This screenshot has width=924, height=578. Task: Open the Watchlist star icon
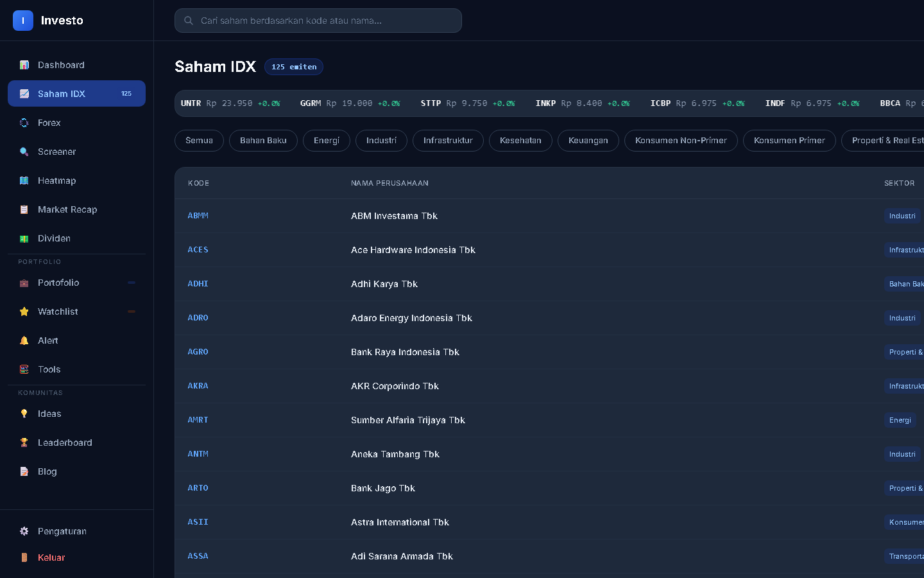tap(24, 311)
